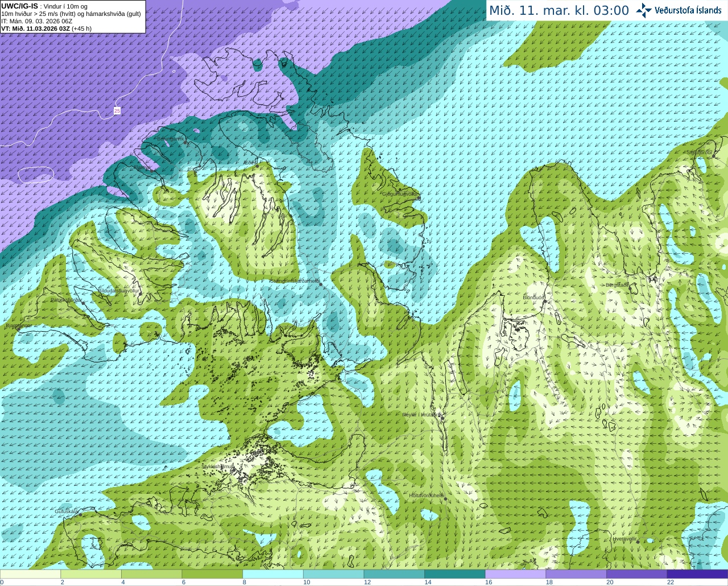Click the legend value 10
This screenshot has height=586, width=728.
[x=307, y=582]
